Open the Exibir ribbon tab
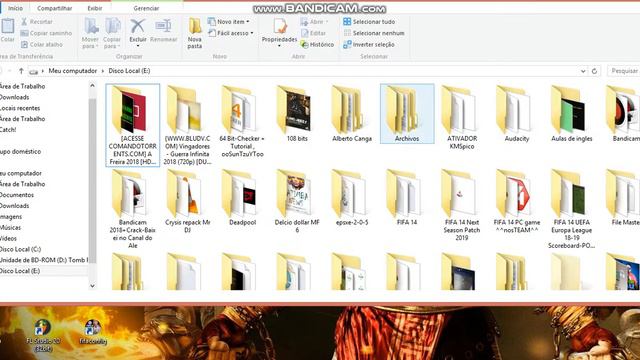This screenshot has width=640, height=360. coord(95,8)
